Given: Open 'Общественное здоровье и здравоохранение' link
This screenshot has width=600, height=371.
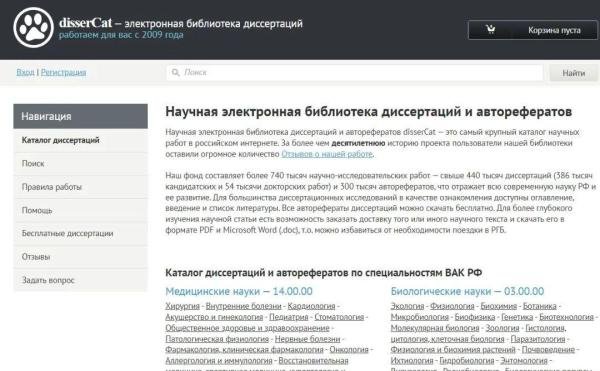Looking at the screenshot, I should tap(247, 328).
